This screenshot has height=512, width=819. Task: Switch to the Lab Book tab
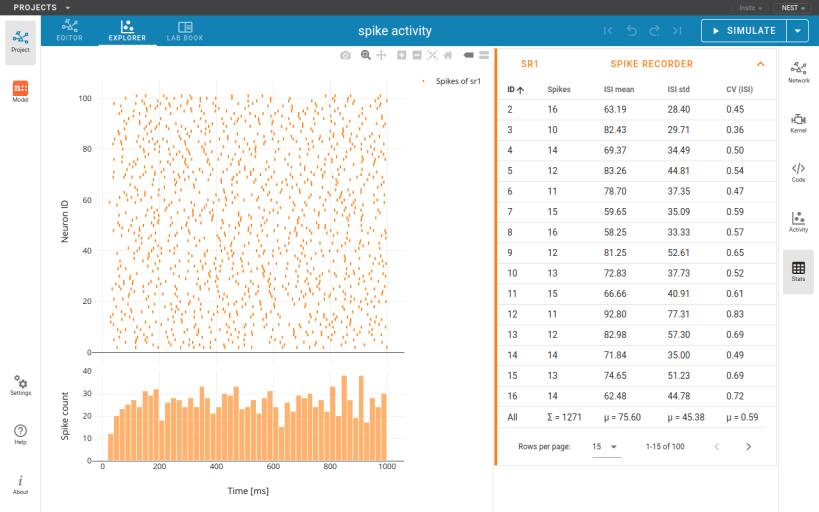click(185, 30)
